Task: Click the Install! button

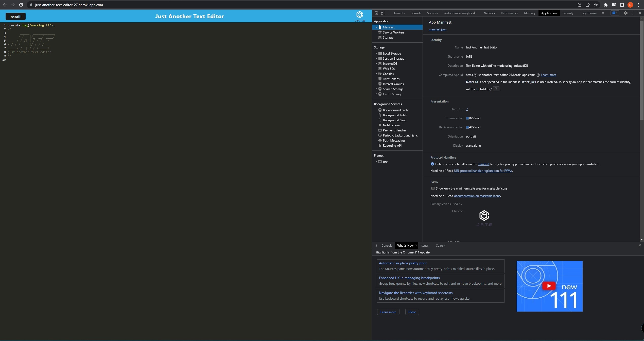Action: (x=15, y=16)
